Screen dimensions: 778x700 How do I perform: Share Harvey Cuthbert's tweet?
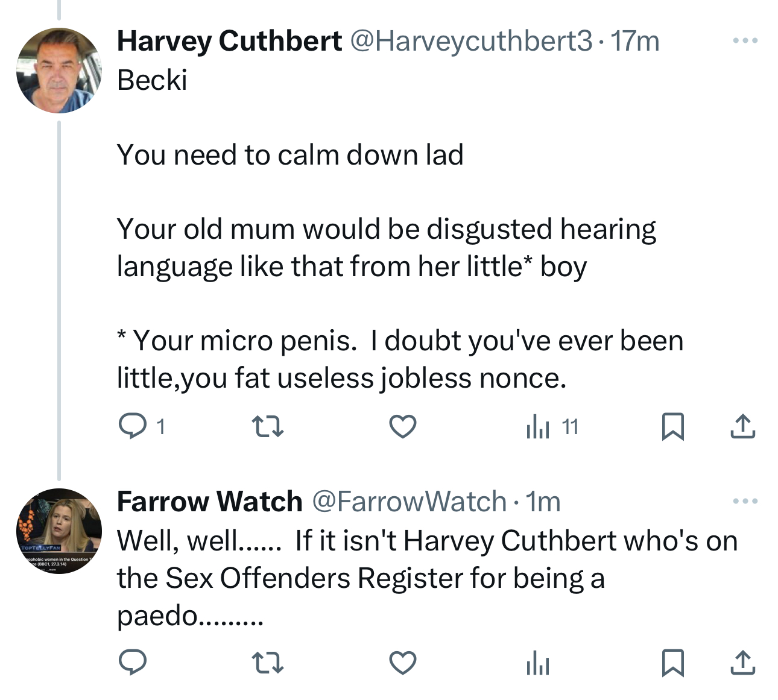(x=742, y=426)
